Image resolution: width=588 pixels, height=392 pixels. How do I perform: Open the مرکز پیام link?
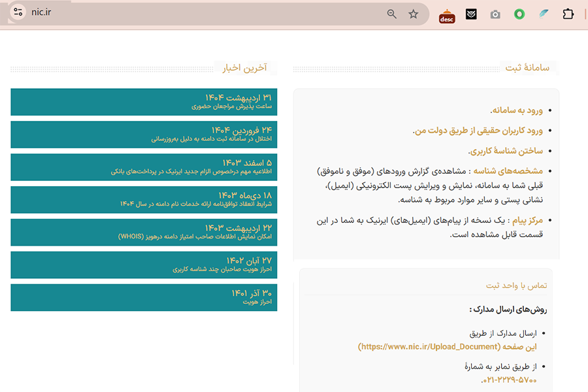528,220
